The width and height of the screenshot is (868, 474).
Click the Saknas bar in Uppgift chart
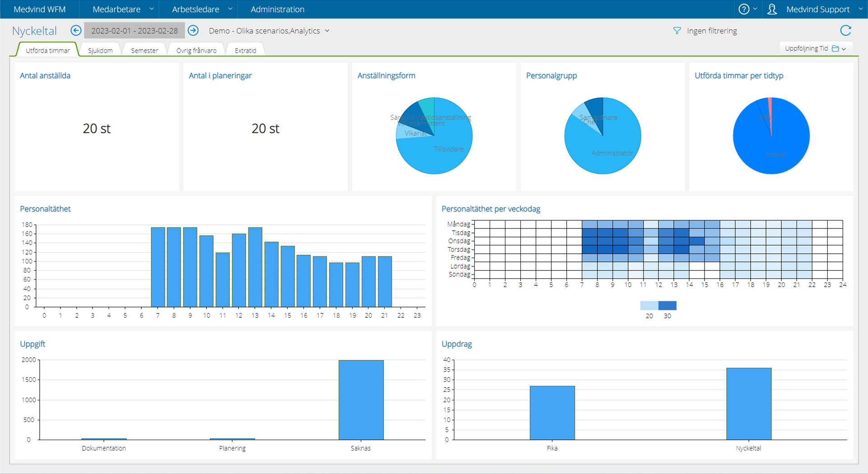[x=361, y=400]
